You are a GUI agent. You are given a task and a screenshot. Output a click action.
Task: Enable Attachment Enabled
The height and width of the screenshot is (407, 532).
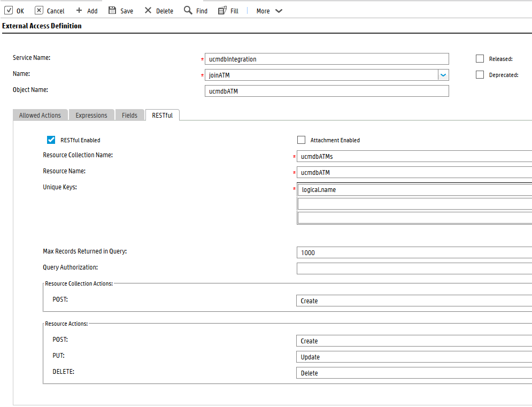point(301,140)
